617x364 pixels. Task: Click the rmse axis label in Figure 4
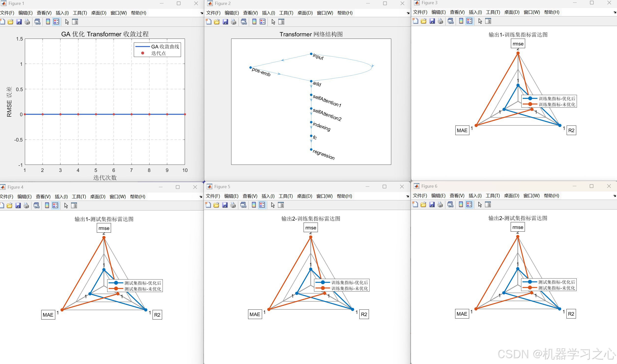(104, 228)
